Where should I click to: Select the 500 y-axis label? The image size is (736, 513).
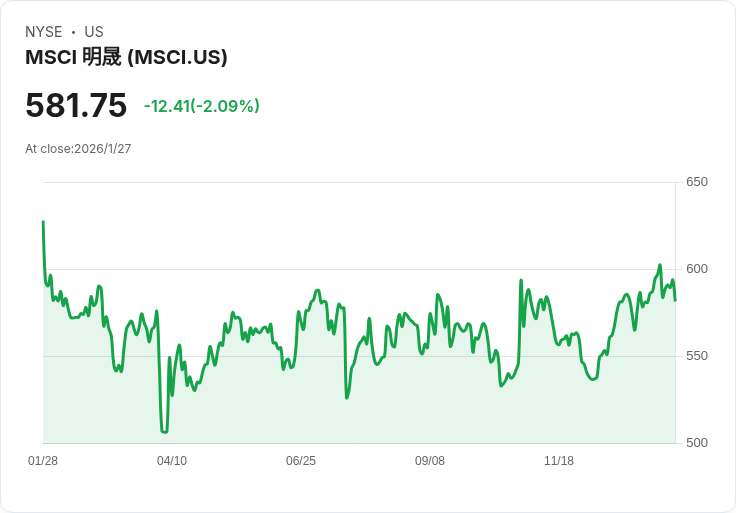tap(696, 443)
